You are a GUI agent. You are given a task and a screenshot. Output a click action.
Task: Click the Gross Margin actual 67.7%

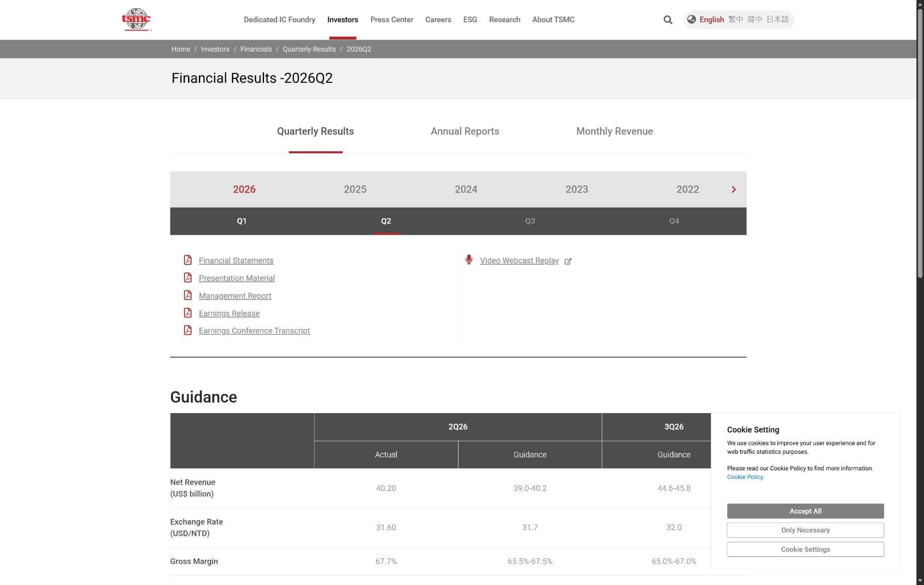tap(386, 561)
